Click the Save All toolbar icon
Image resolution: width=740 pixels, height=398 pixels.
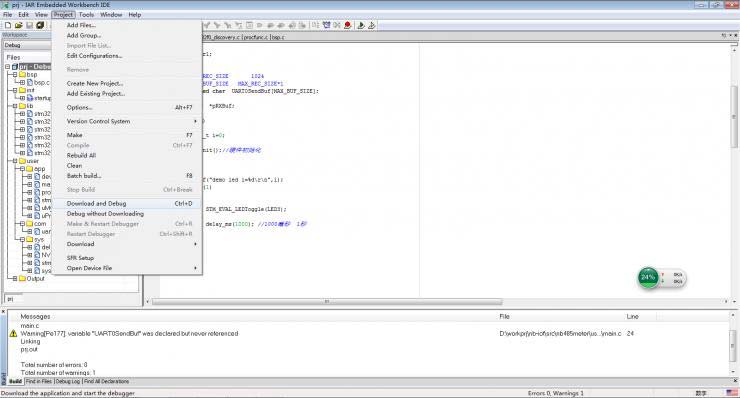click(x=40, y=25)
